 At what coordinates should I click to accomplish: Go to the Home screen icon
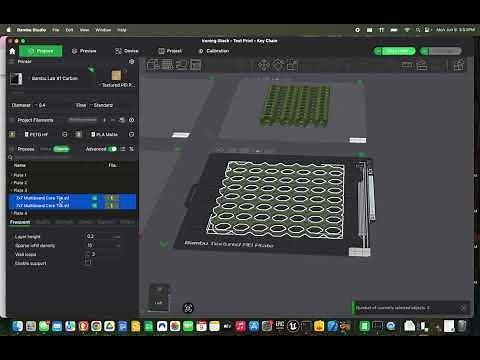[x=12, y=51]
